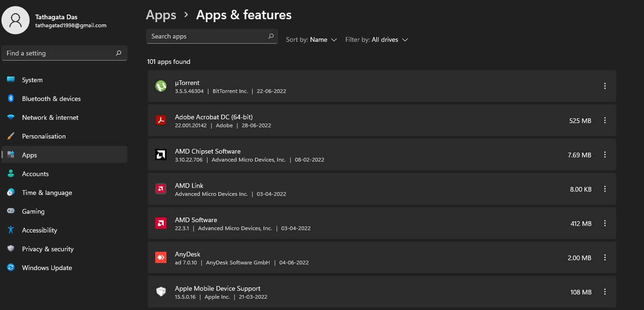
Task: Click the AMD Chipset Software name
Action: [208, 151]
